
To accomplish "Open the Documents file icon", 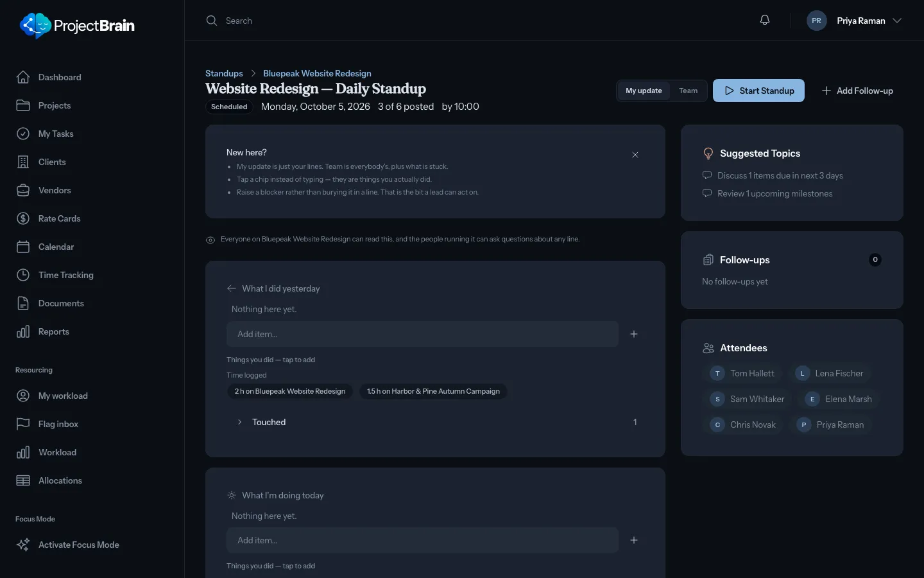I will pos(23,303).
